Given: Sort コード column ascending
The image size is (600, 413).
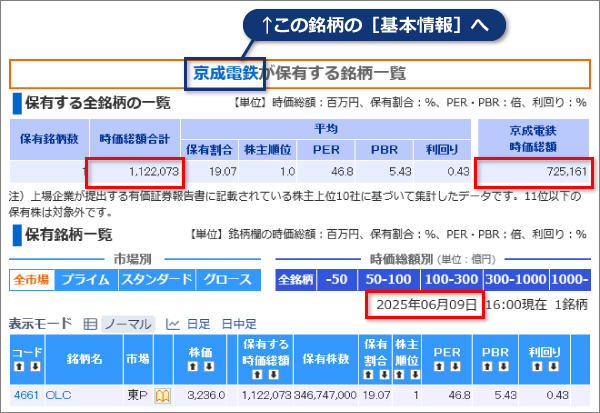Looking at the screenshot, I should 19,367.
